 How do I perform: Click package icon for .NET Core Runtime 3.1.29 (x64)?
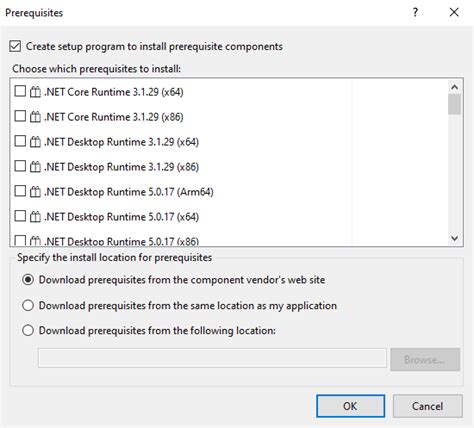point(35,92)
